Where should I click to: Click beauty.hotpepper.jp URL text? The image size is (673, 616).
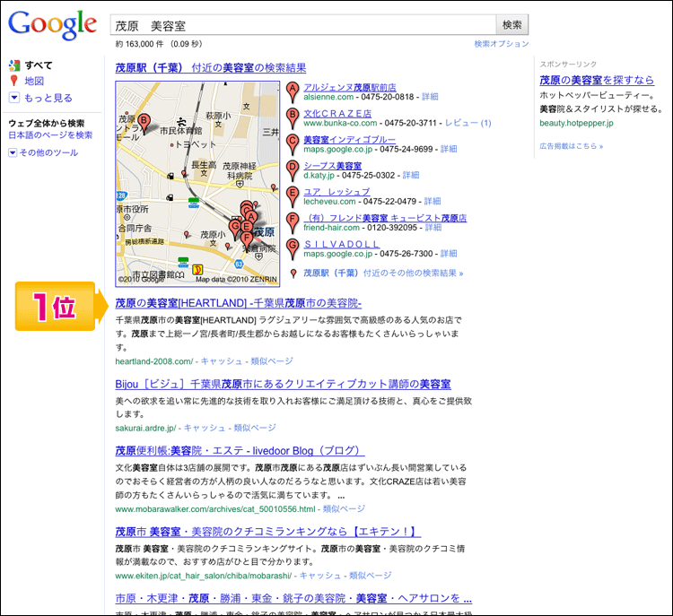[x=576, y=123]
